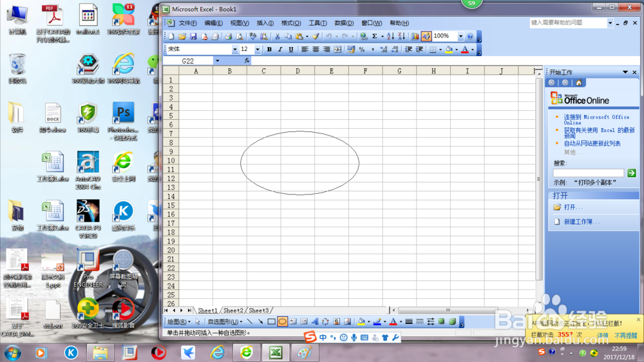The image size is (644, 362).
Task: Expand the borders style dropdown arrow
Action: coord(440,50)
